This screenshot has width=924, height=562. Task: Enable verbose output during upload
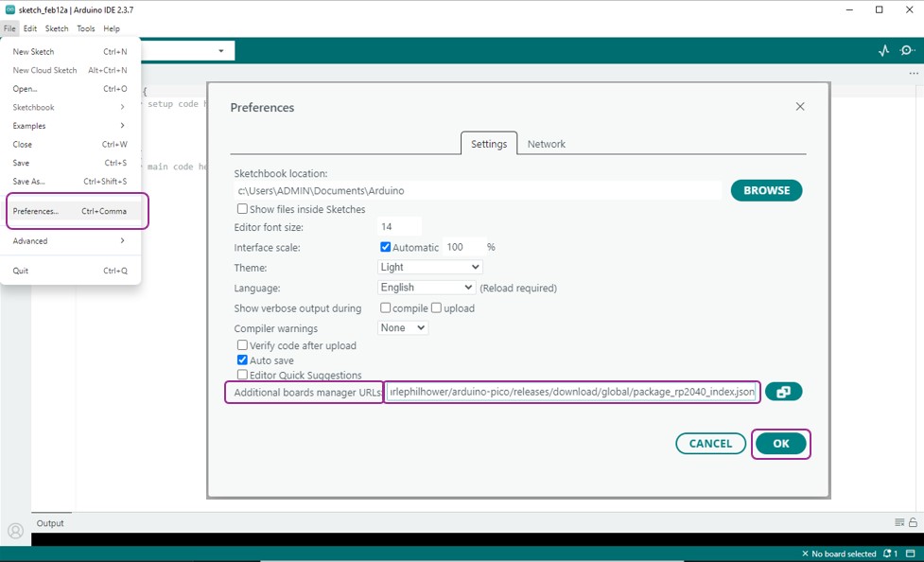point(436,307)
